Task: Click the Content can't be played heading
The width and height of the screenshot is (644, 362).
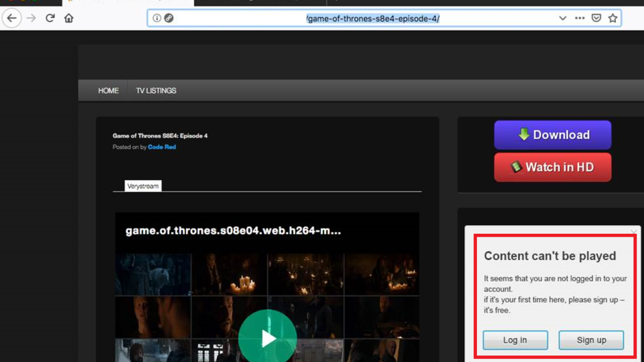Action: pos(550,256)
